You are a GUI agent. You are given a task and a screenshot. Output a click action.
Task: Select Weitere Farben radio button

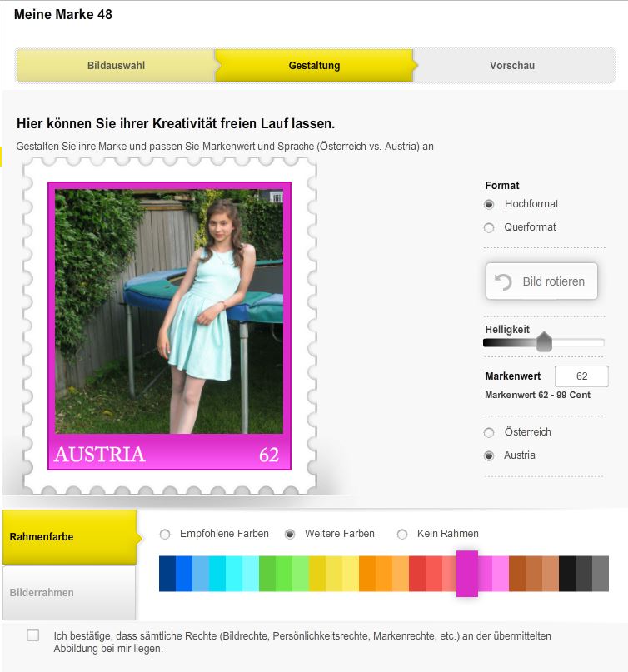(x=290, y=534)
